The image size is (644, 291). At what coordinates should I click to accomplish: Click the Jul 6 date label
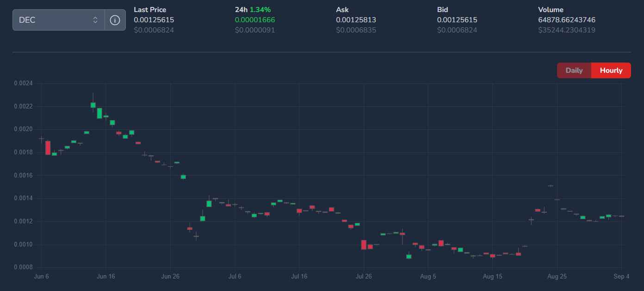coord(235,277)
